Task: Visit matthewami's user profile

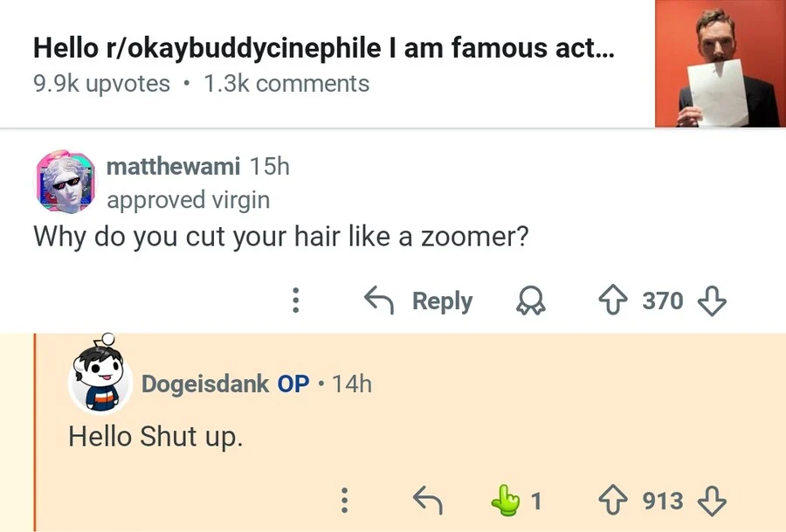Action: click(x=172, y=166)
